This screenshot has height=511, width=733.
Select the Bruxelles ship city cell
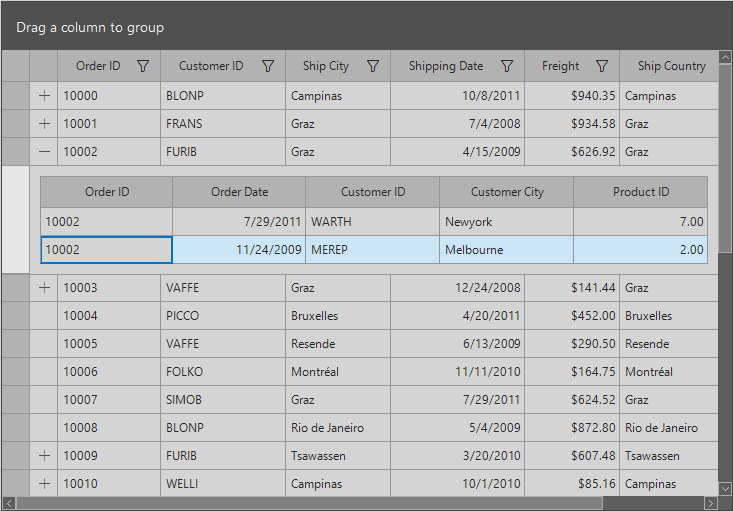pyautogui.click(x=338, y=316)
